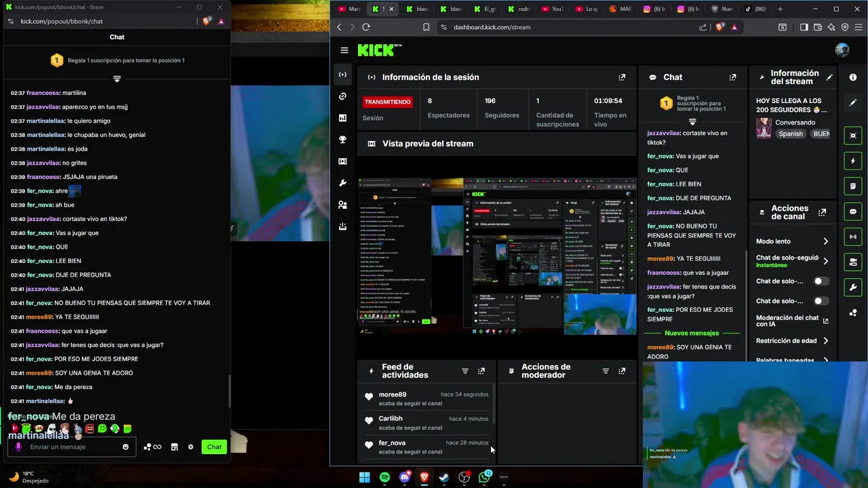This screenshot has width=868, height=488.
Task: Toggle the second Chat de solo switch
Action: coord(821,301)
